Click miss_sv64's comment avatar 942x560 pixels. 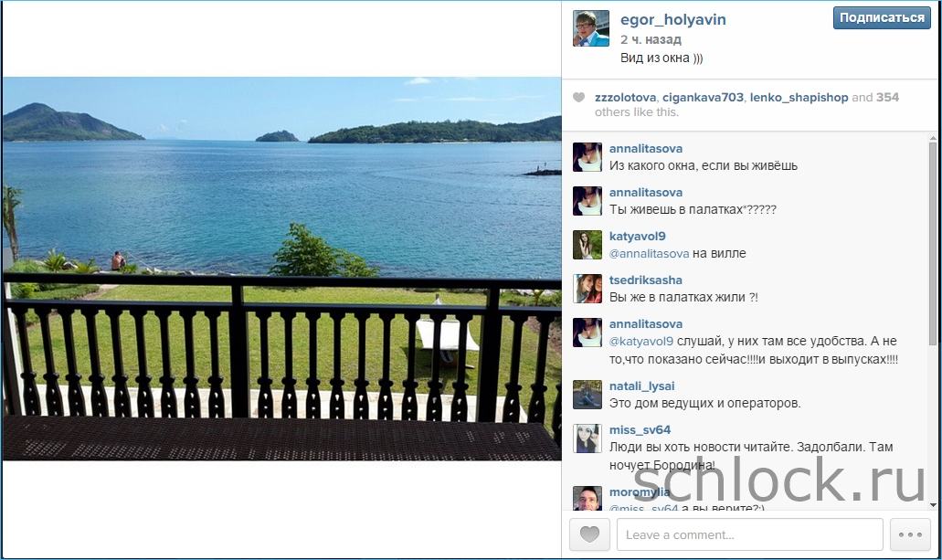coord(587,438)
